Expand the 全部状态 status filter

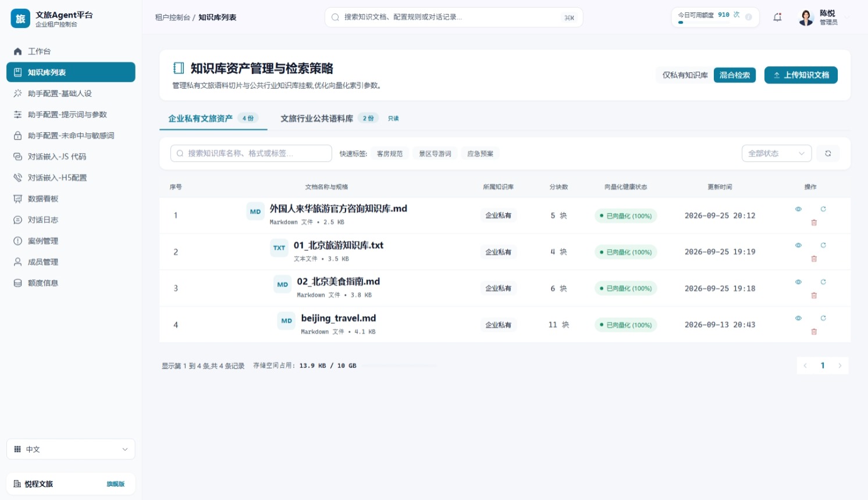pyautogui.click(x=777, y=154)
